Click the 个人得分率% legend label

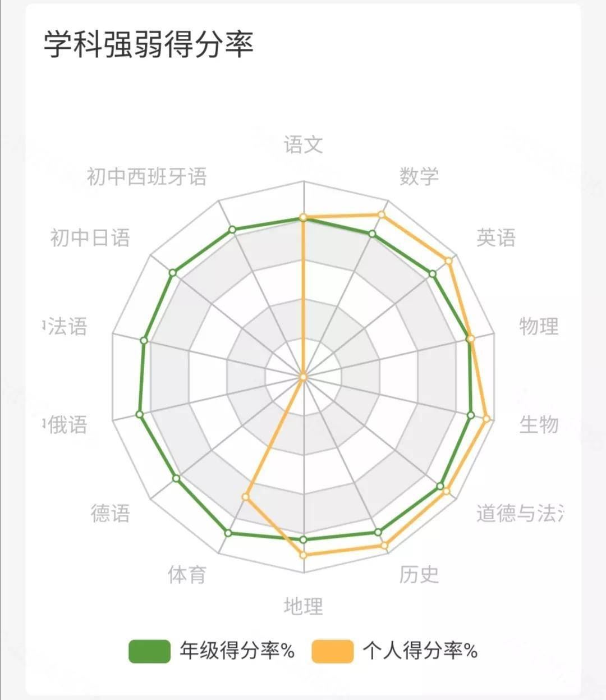[x=420, y=651]
